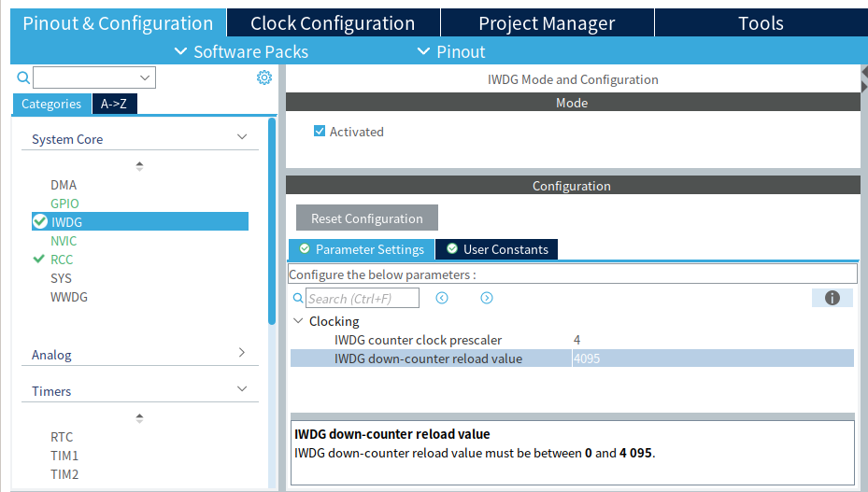Click the info icon in parameter settings

[x=832, y=298]
